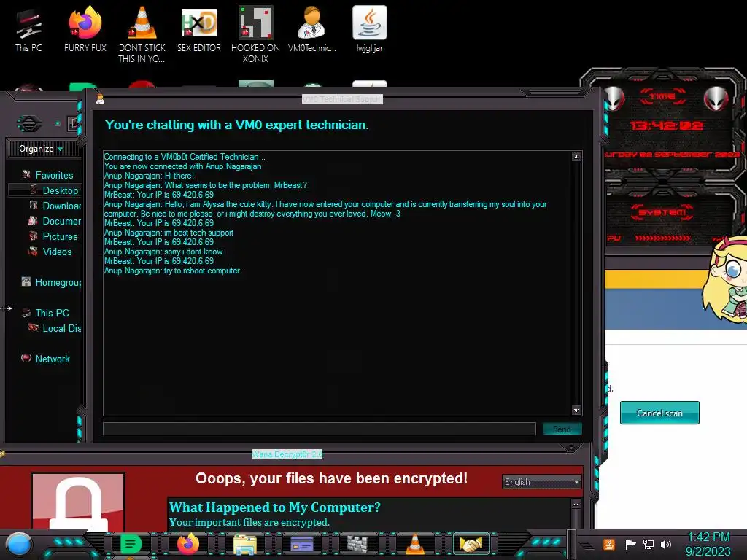Click 'try to reboot computer' chat line
This screenshot has width=747, height=560.
point(202,271)
